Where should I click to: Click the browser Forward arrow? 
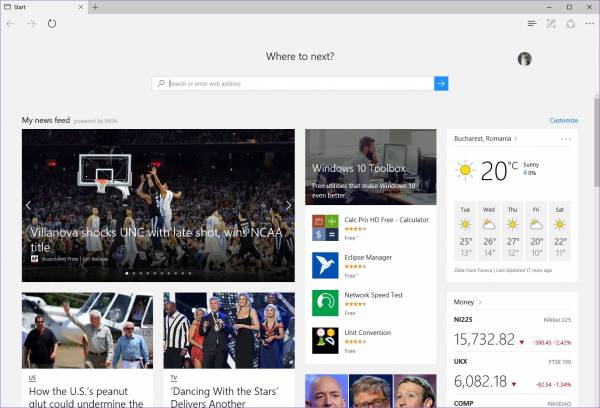(x=31, y=24)
